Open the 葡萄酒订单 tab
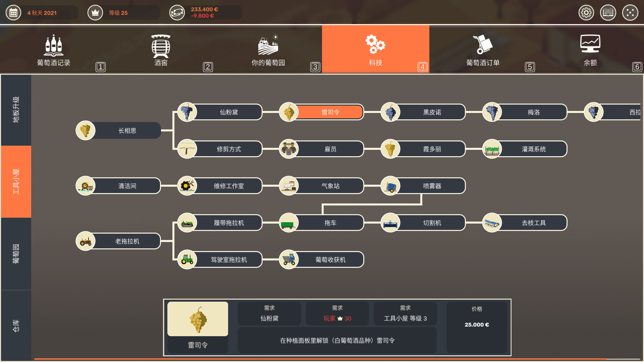 pos(483,50)
